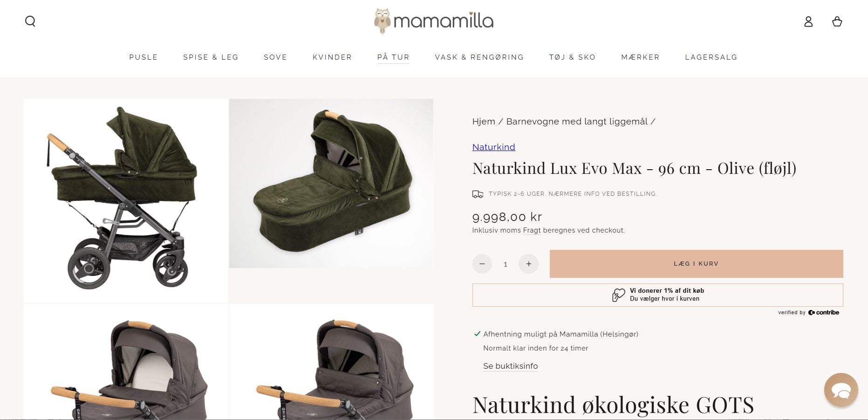Go to Barnevogne med langt liggemål breadcrumb
Image resolution: width=868 pixels, height=420 pixels.
[577, 122]
